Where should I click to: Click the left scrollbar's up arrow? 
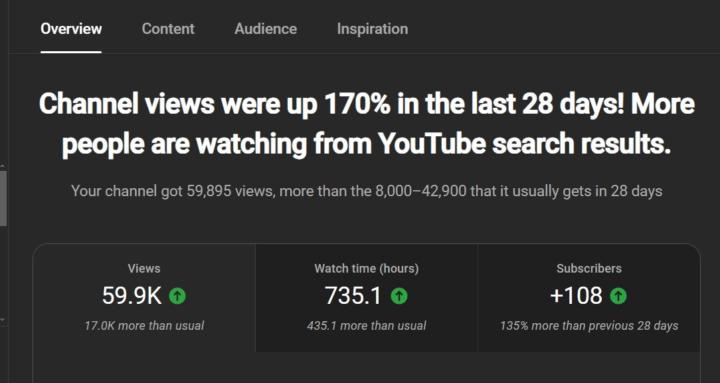3,166
